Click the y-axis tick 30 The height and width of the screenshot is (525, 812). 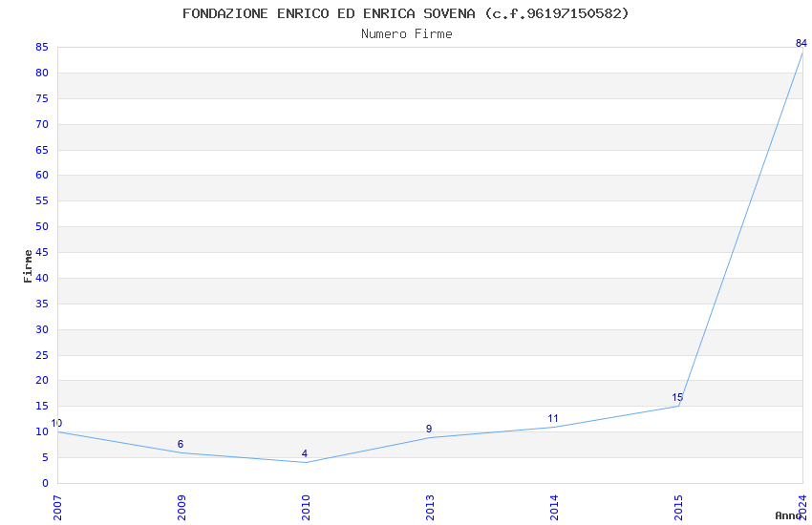point(42,329)
